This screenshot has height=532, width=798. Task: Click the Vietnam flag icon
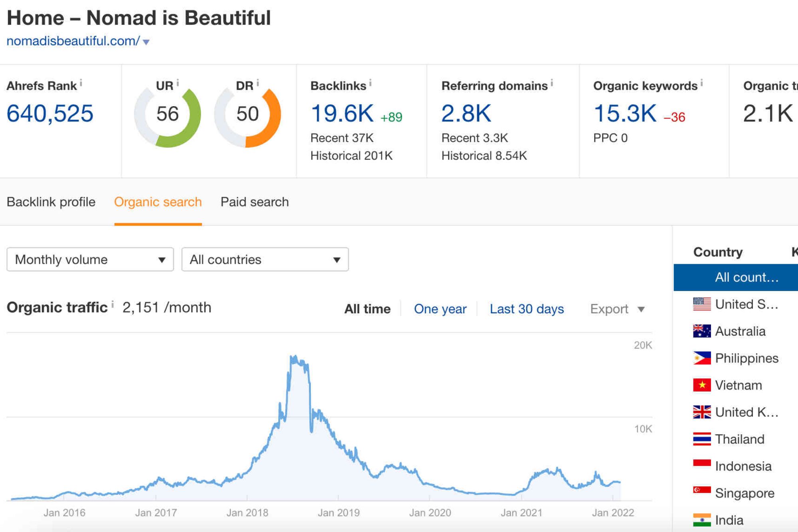702,385
